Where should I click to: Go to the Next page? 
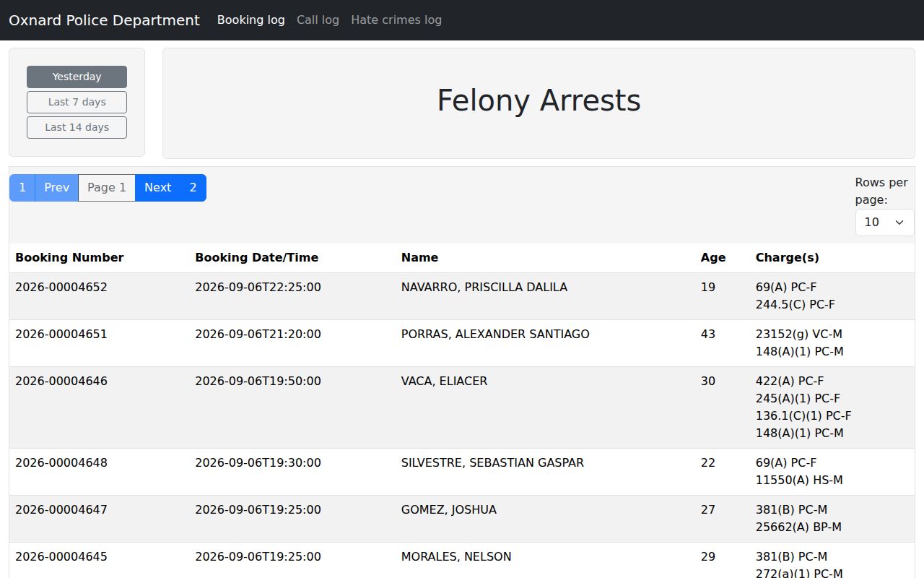pos(157,188)
